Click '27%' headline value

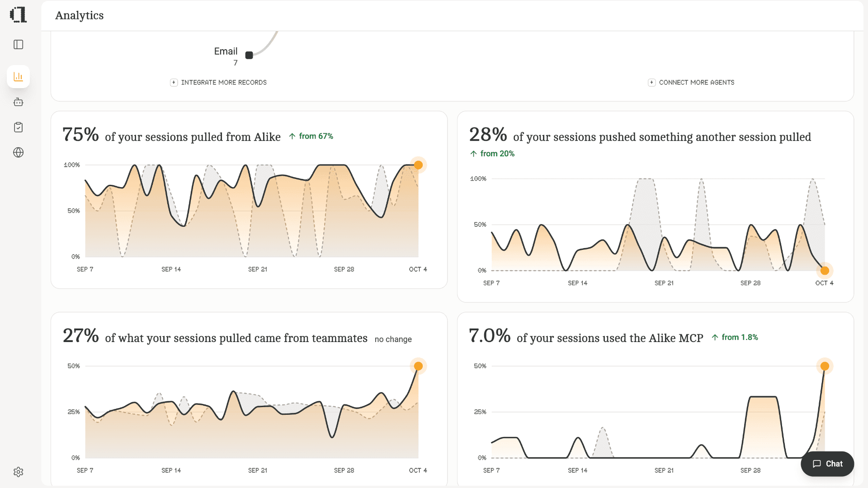[x=80, y=335]
